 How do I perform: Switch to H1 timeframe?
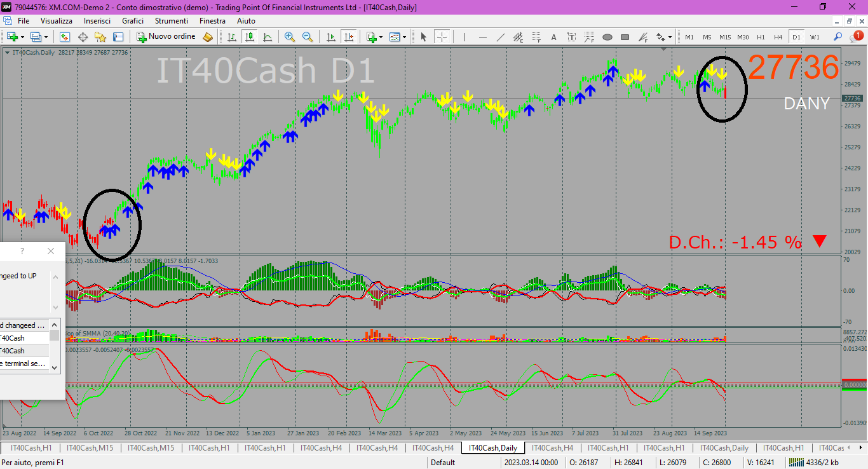pos(761,37)
